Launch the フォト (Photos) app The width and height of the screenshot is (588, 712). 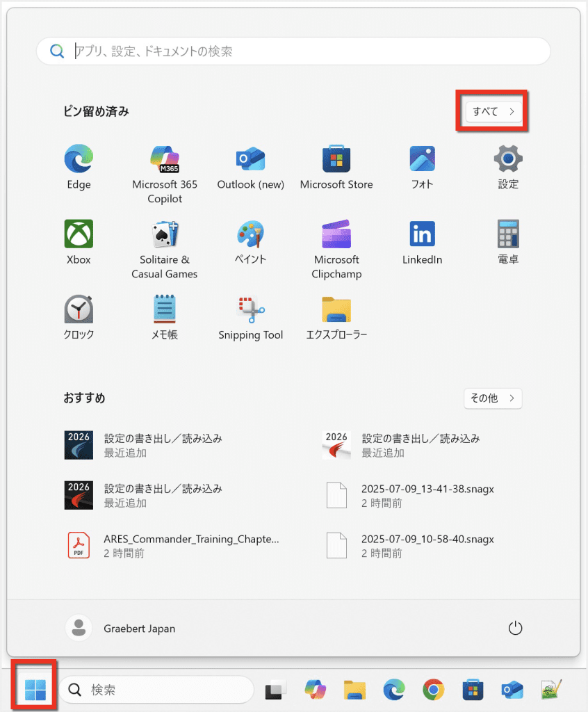click(x=423, y=167)
